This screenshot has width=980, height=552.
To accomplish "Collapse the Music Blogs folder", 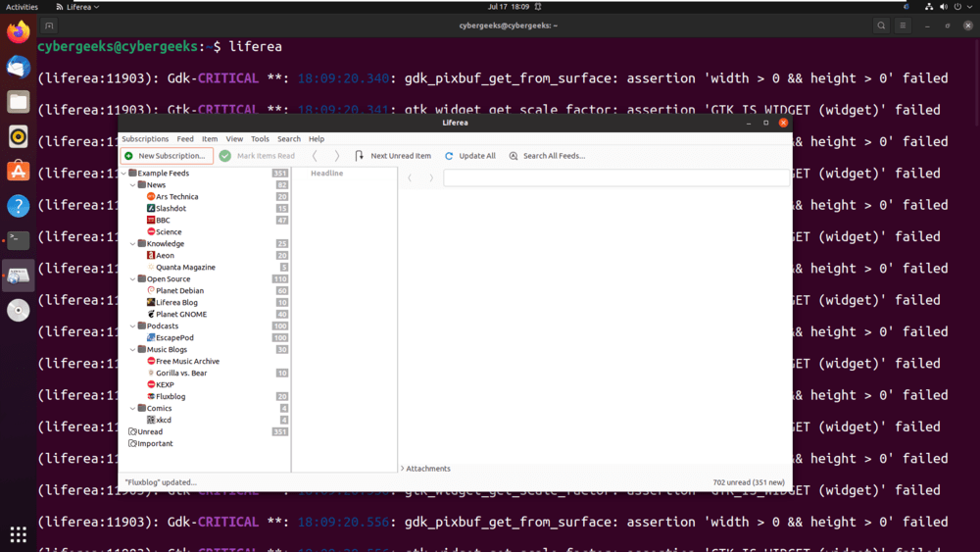I will coord(132,349).
